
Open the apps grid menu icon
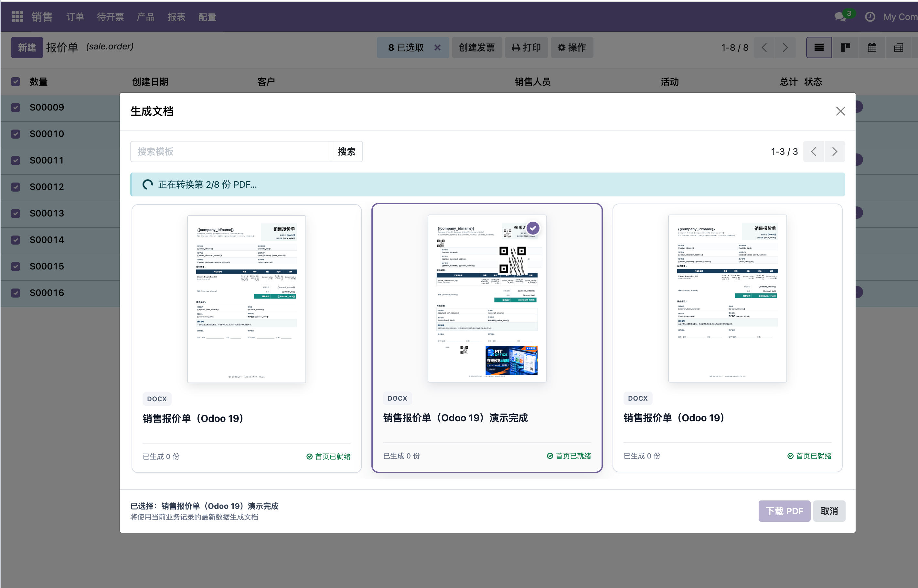17,16
